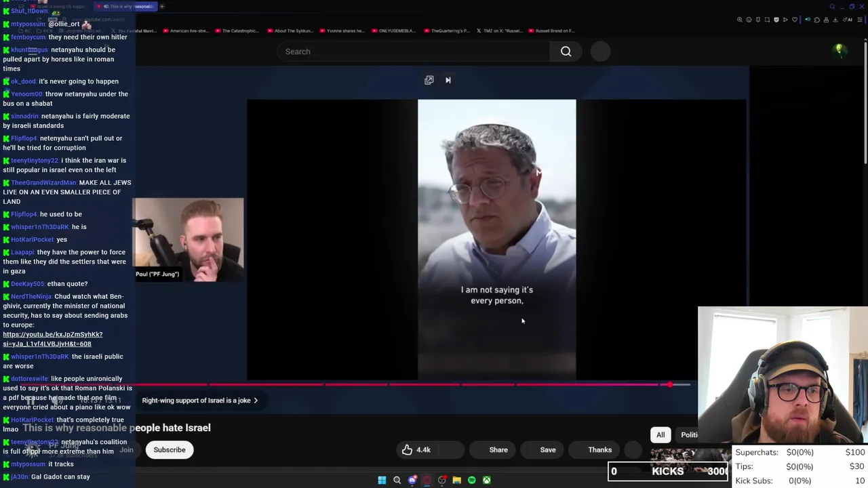Select the Politics filter chip
Viewport: 868px width, 488px height.
click(x=689, y=434)
